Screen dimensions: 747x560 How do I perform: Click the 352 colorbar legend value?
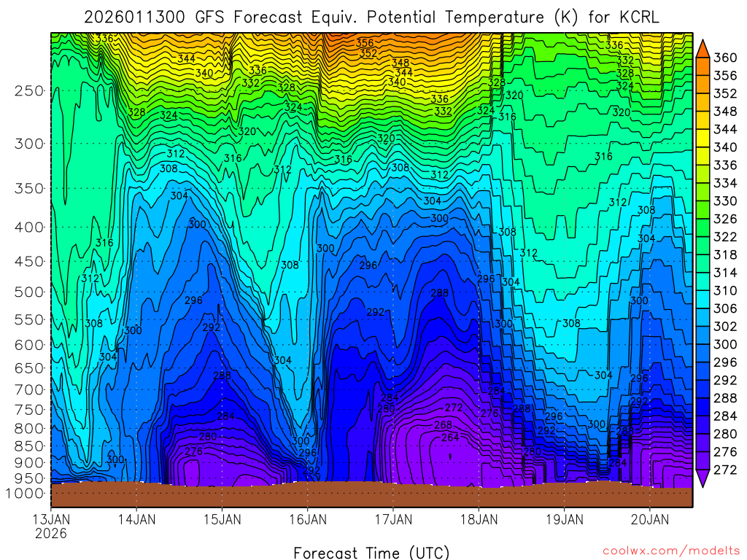(725, 93)
